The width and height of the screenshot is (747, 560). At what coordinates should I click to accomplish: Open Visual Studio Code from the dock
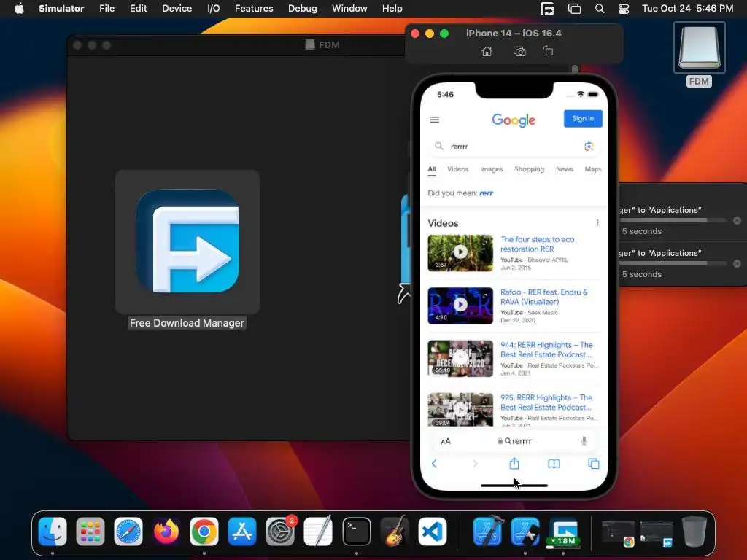[433, 532]
